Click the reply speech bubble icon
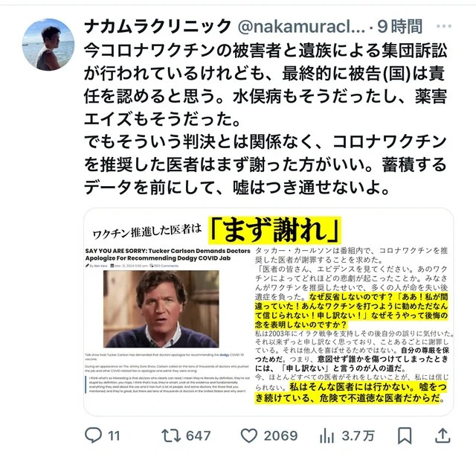The image size is (476, 454). pyautogui.click(x=93, y=435)
